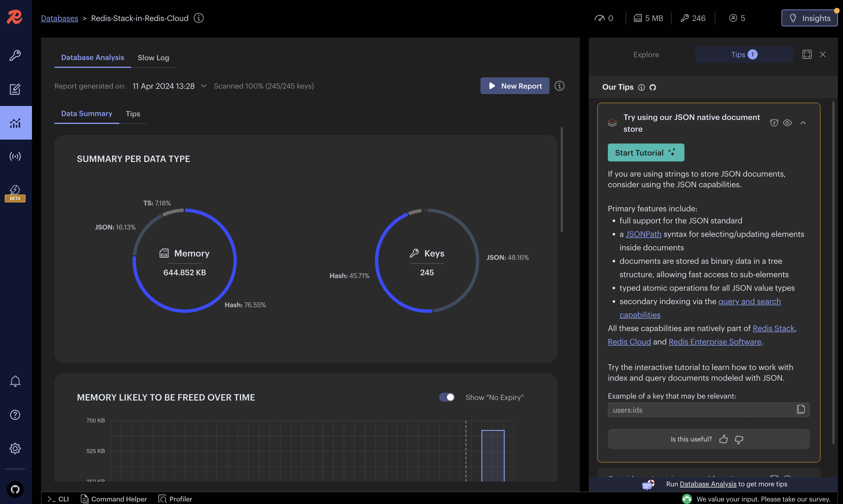Open the Browser key icon in sidebar

coord(15,55)
